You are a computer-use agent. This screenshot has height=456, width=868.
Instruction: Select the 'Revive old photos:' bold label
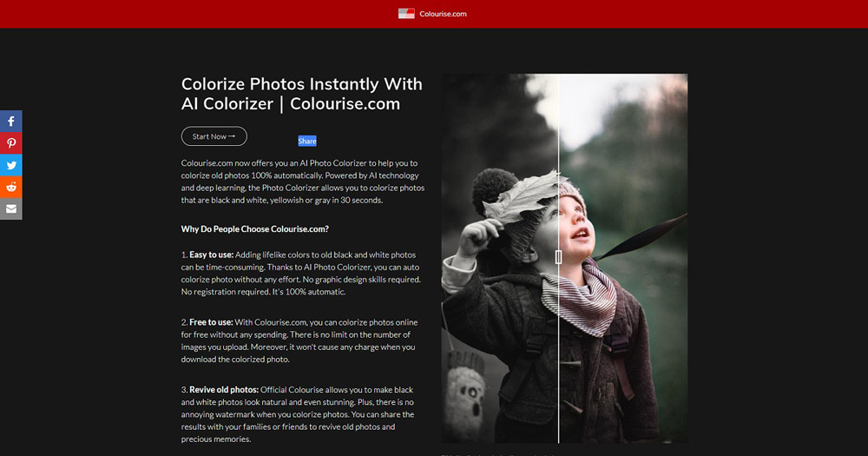(x=224, y=390)
